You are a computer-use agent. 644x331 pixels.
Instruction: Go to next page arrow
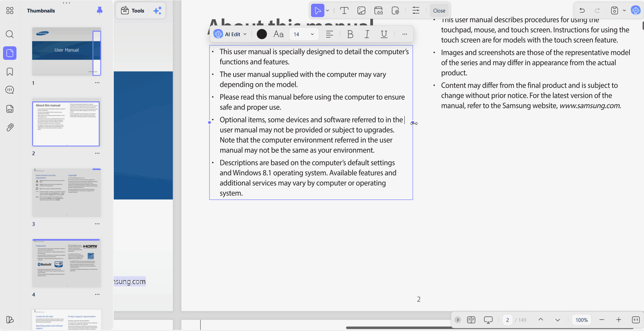click(558, 320)
